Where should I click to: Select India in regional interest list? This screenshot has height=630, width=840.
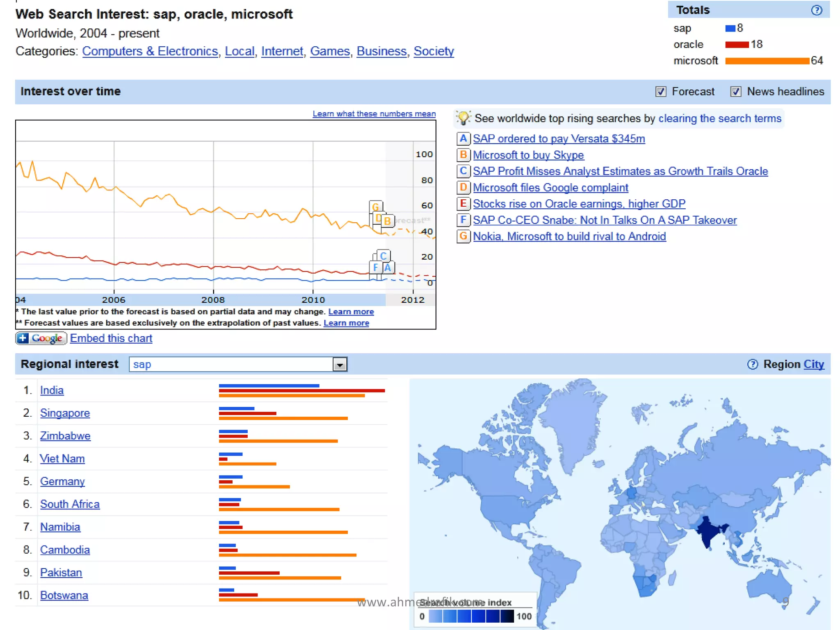click(x=52, y=390)
